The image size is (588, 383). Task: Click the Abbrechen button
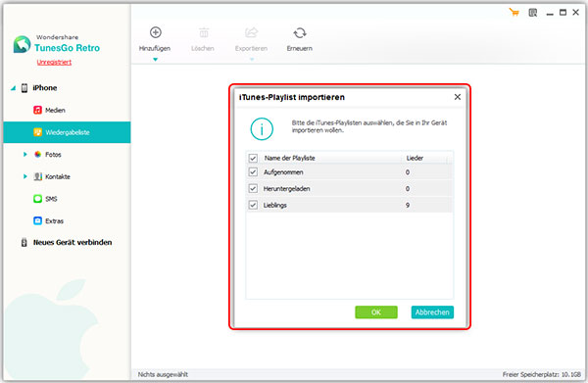tap(432, 312)
